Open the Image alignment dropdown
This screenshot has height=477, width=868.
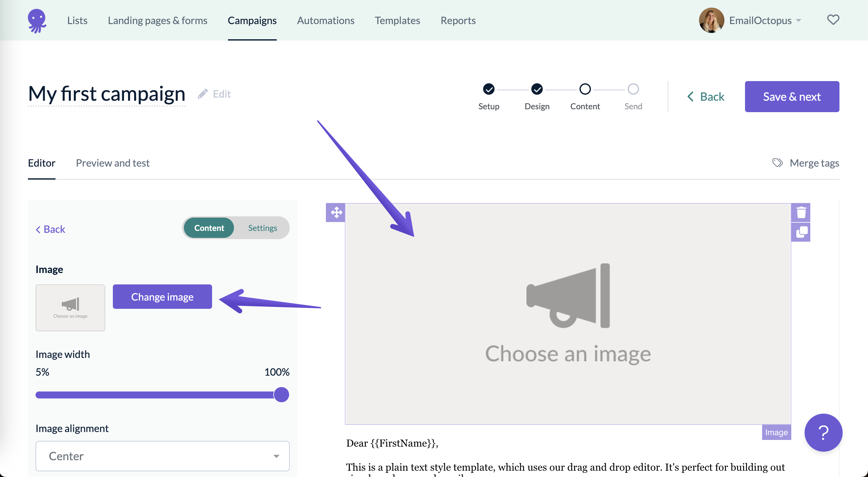(162, 456)
